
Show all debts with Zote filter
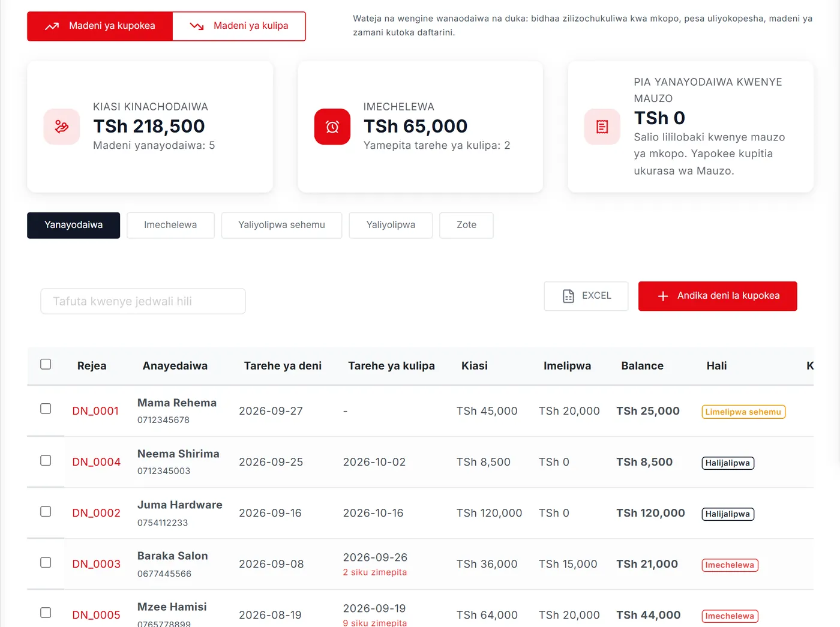466,225
